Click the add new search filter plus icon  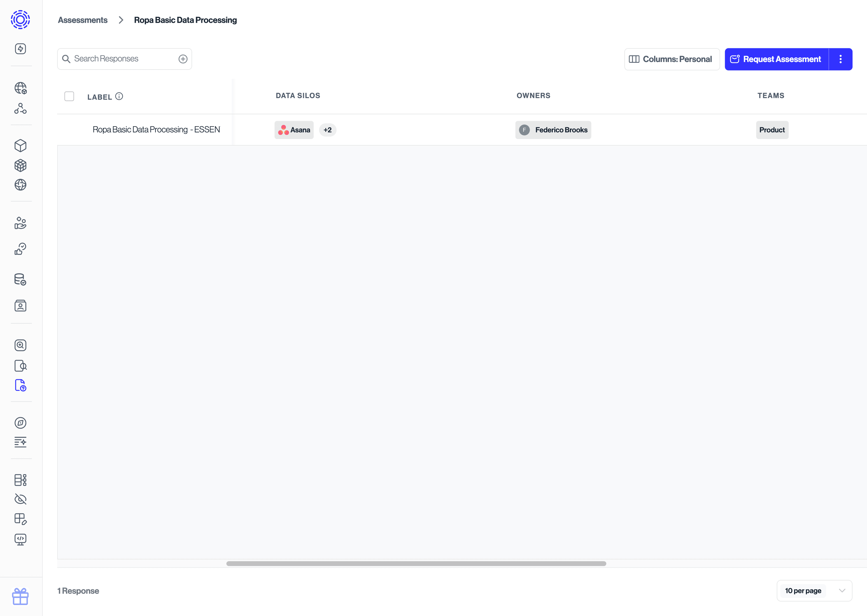(183, 59)
